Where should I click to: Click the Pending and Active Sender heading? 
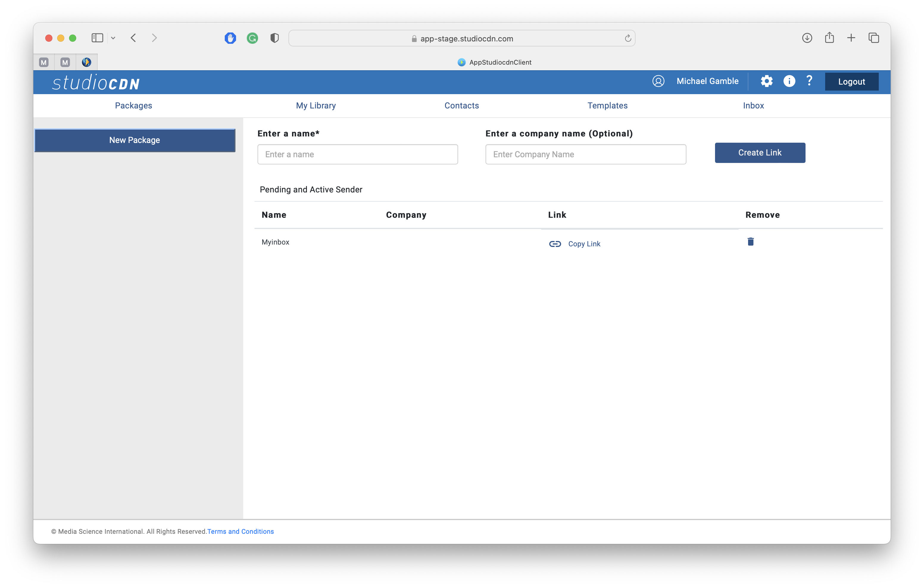[311, 190]
